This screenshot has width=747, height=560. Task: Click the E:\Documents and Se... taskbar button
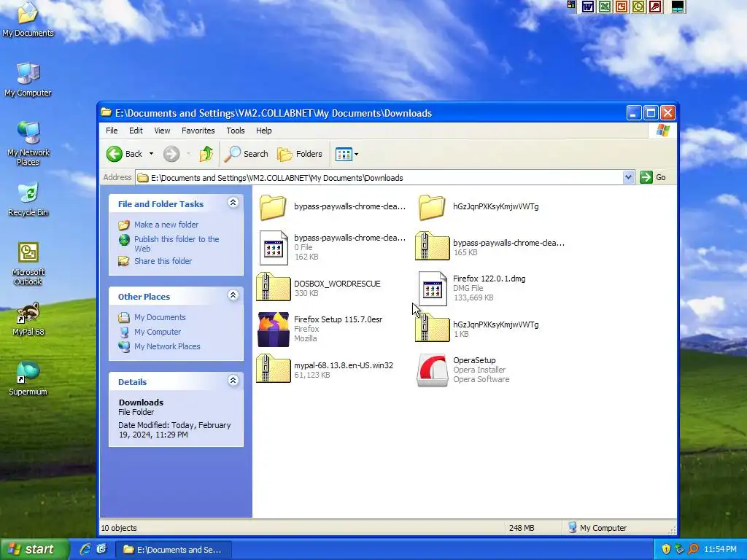[174, 550]
